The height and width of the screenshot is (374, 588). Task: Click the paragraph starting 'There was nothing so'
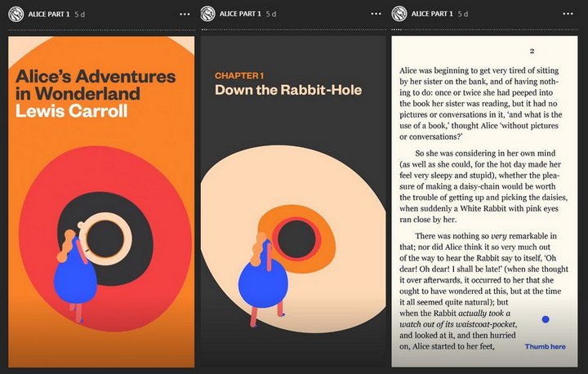483,291
